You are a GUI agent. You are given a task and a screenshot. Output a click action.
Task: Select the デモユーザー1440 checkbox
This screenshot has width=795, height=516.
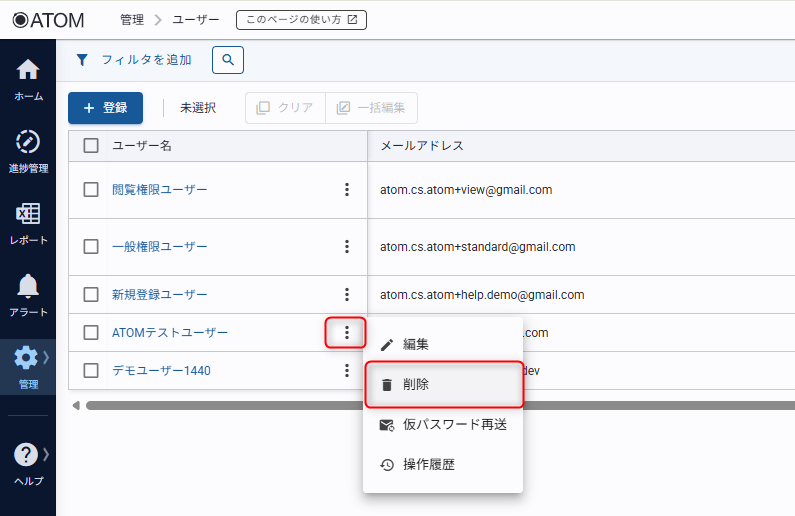tap(91, 371)
